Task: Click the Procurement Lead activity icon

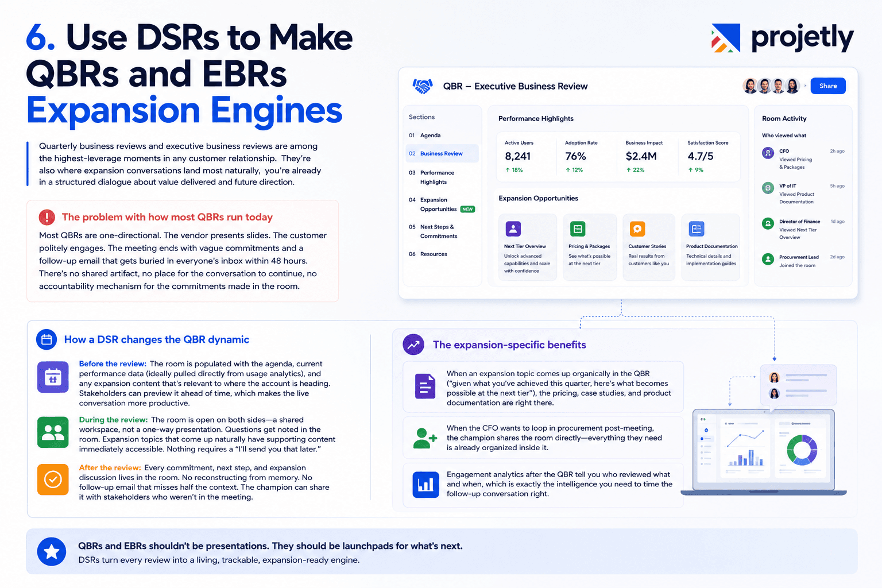Action: 768,259
